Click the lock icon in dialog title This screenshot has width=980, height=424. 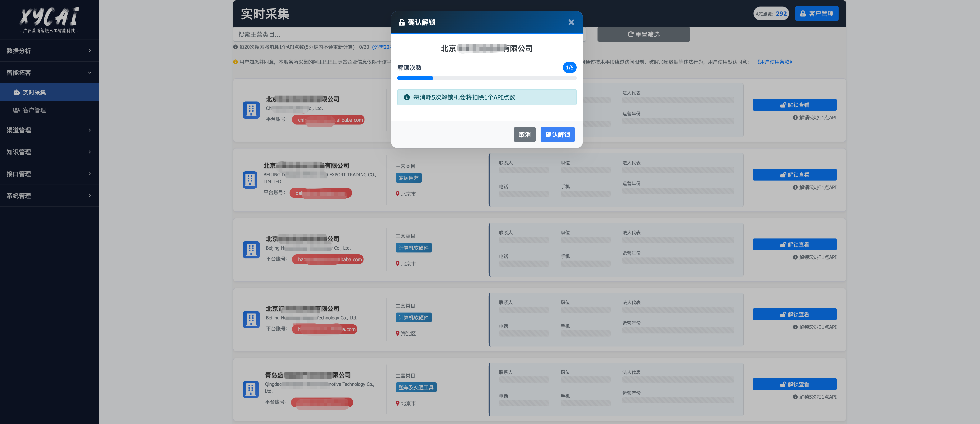coord(401,22)
